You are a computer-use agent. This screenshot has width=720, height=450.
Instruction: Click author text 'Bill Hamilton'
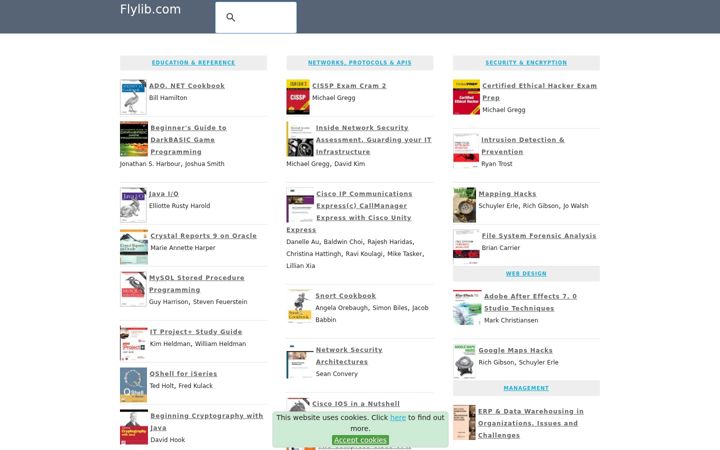(x=168, y=98)
